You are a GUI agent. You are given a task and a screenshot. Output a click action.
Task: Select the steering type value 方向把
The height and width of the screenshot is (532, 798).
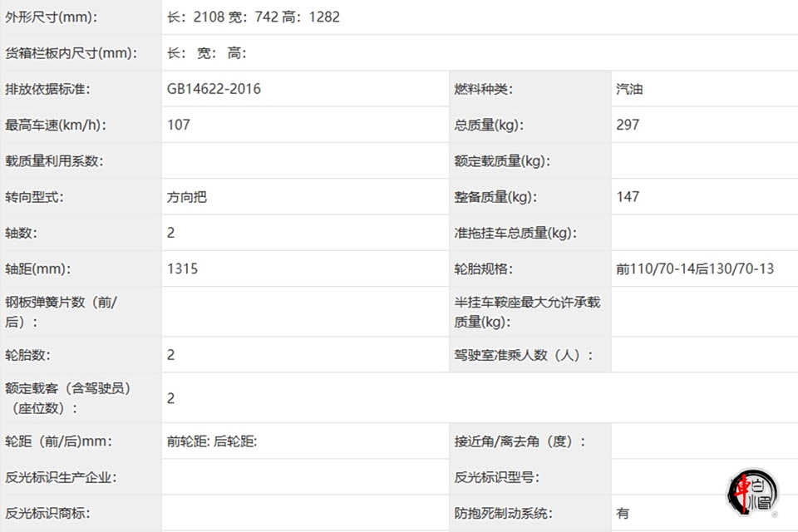click(187, 197)
